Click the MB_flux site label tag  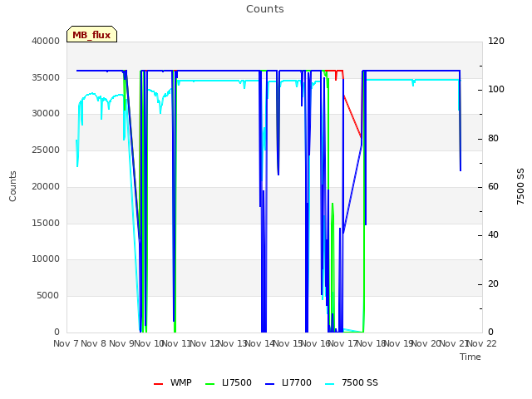pos(91,34)
